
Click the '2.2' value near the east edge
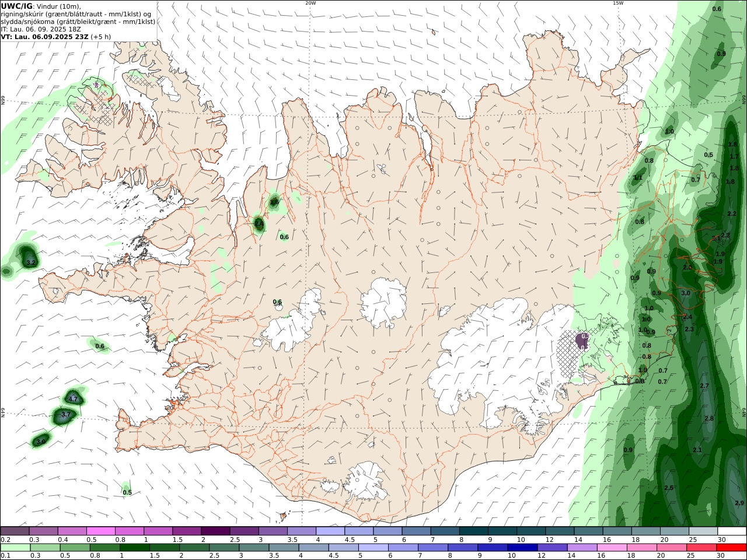(x=732, y=214)
